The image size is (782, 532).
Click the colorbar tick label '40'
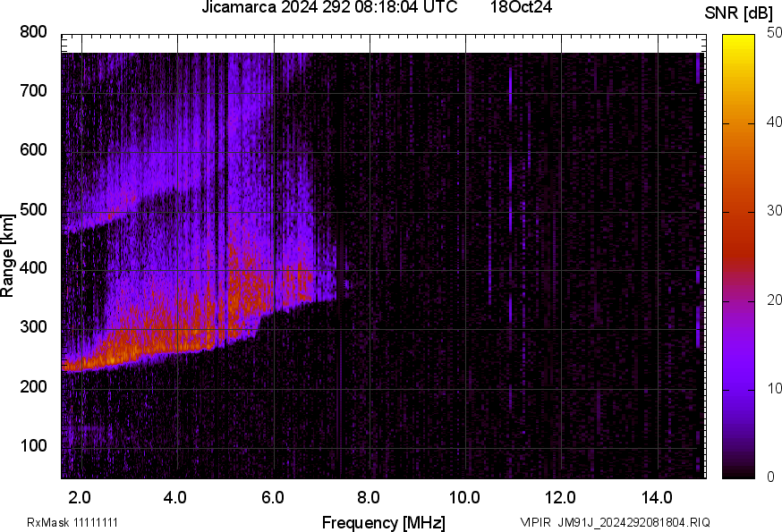pyautogui.click(x=774, y=122)
